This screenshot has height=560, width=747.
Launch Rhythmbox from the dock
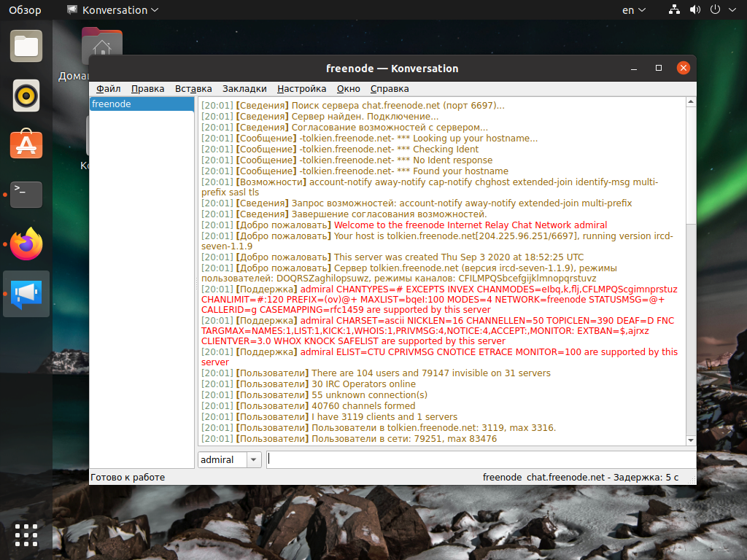(26, 96)
